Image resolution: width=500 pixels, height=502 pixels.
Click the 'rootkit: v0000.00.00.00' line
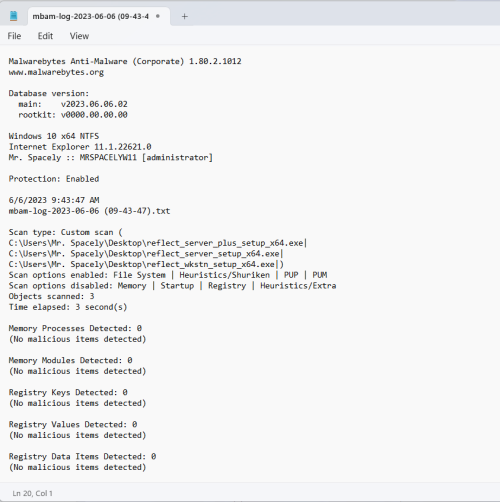pos(73,115)
